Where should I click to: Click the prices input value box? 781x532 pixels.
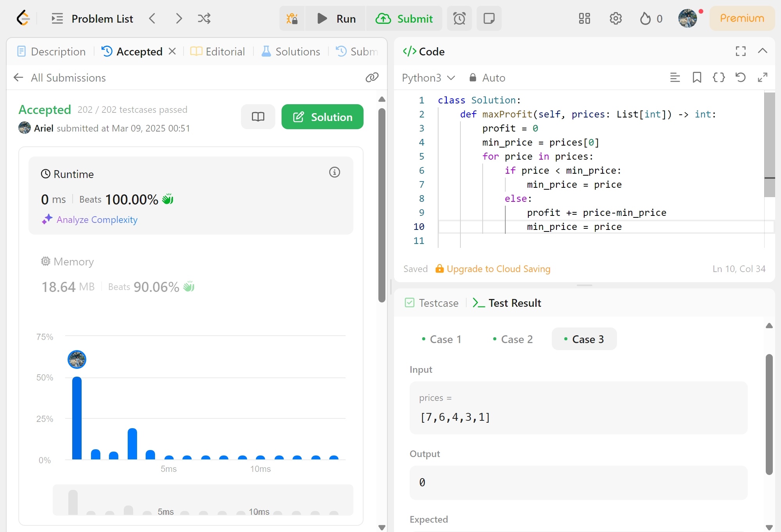[578, 408]
